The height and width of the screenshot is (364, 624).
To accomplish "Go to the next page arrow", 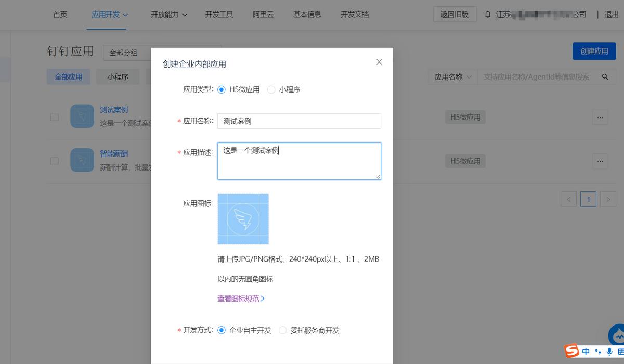I will (x=608, y=199).
